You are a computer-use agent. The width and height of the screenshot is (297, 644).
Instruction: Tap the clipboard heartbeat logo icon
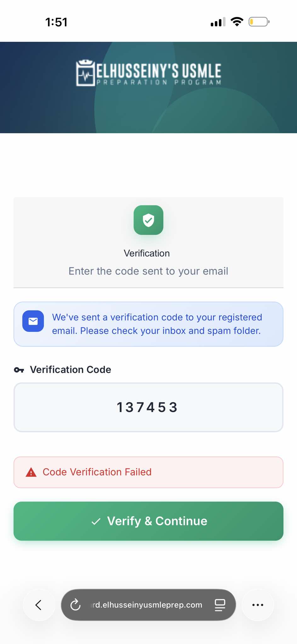click(x=85, y=73)
